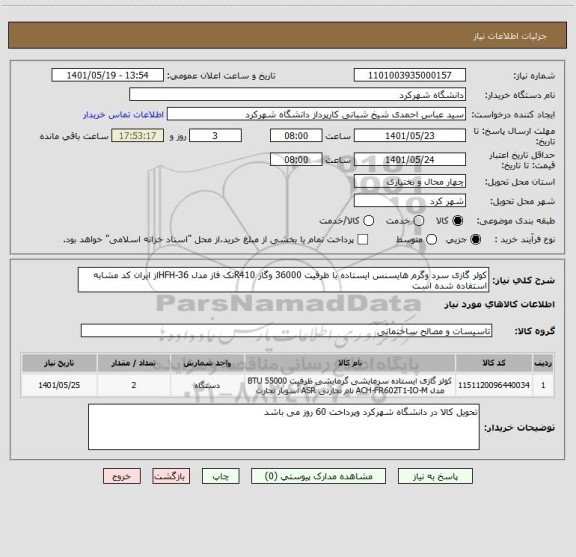This screenshot has width=576, height=557.
Task: Toggle Islamic treasury bonds payment checkbox
Action: point(363,240)
